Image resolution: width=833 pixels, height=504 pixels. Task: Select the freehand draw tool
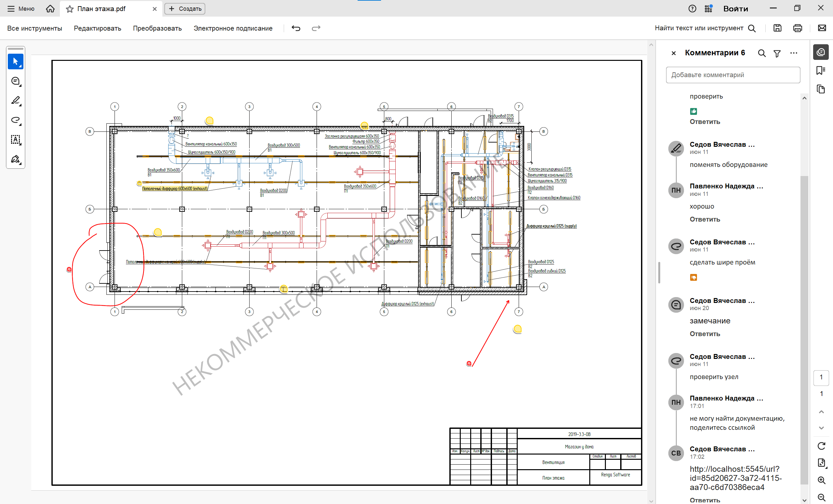pos(15,120)
